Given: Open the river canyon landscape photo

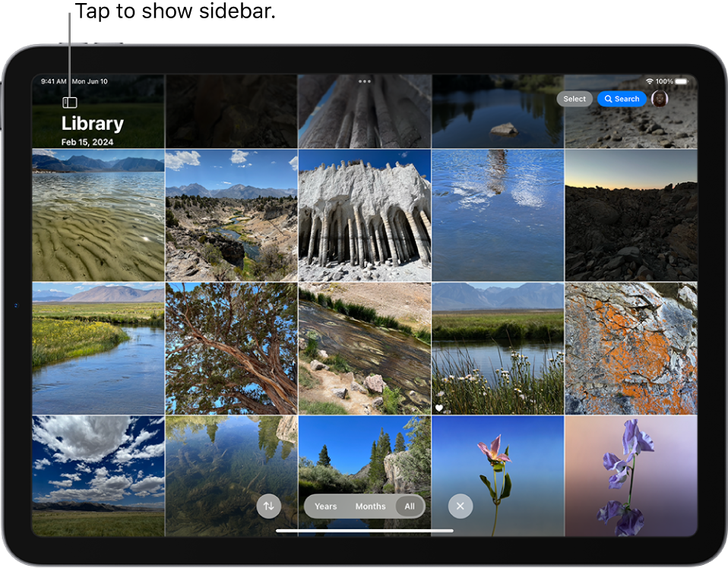Looking at the screenshot, I should click(x=231, y=216).
